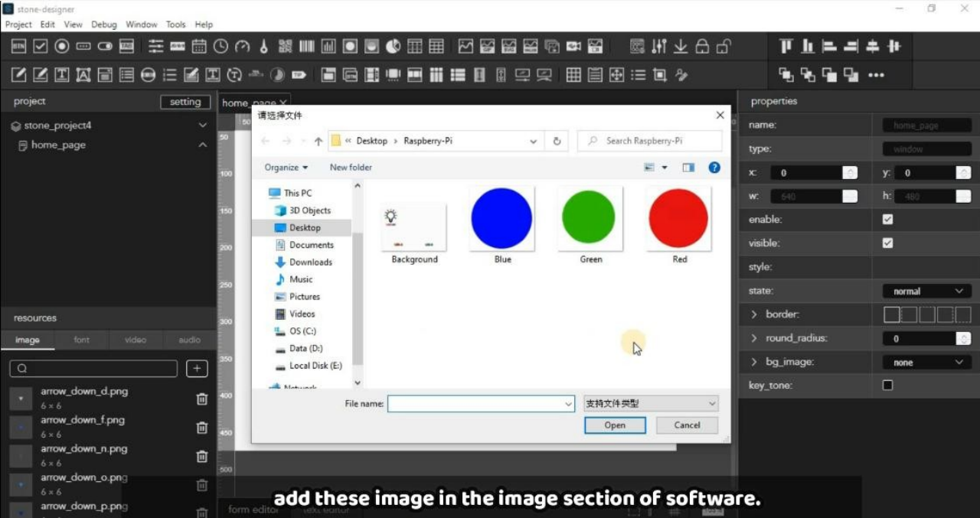Image resolution: width=980 pixels, height=518 pixels.
Task: Refresh the Raspberry-Pi folder listing
Action: [x=557, y=142]
